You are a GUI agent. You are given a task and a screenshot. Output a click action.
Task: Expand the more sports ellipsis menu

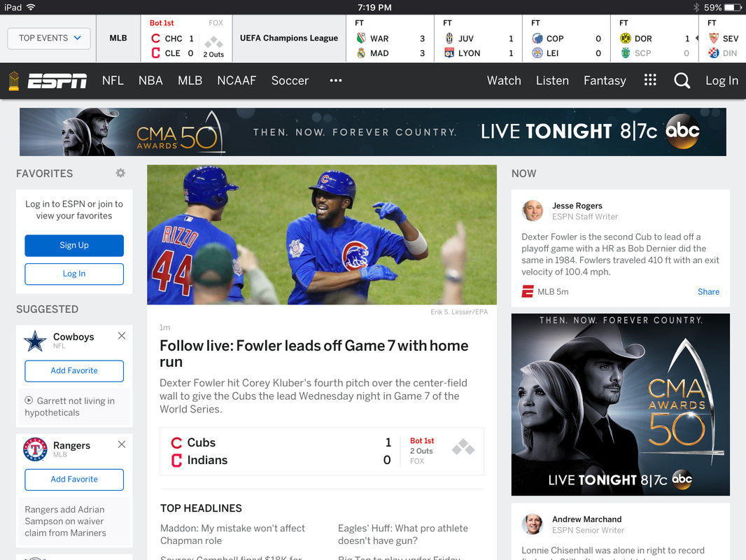[336, 80]
